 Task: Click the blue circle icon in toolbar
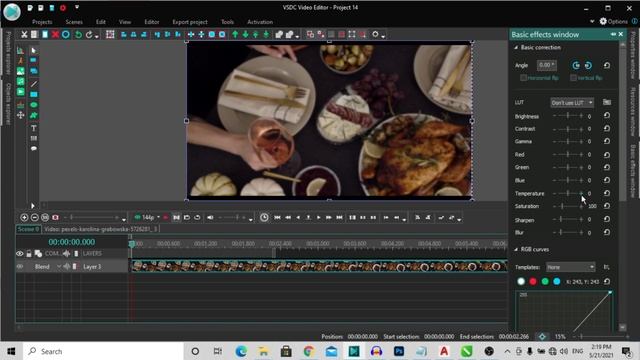pos(65,35)
